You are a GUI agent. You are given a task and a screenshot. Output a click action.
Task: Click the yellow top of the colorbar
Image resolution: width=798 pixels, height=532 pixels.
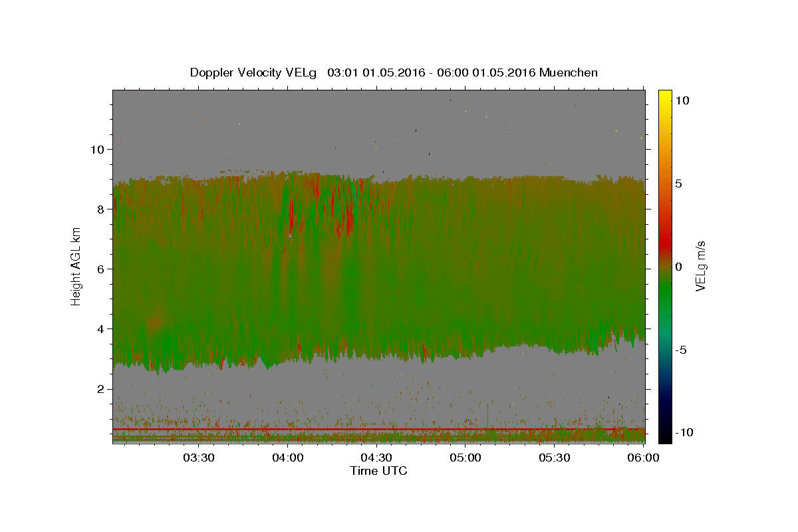(x=665, y=96)
